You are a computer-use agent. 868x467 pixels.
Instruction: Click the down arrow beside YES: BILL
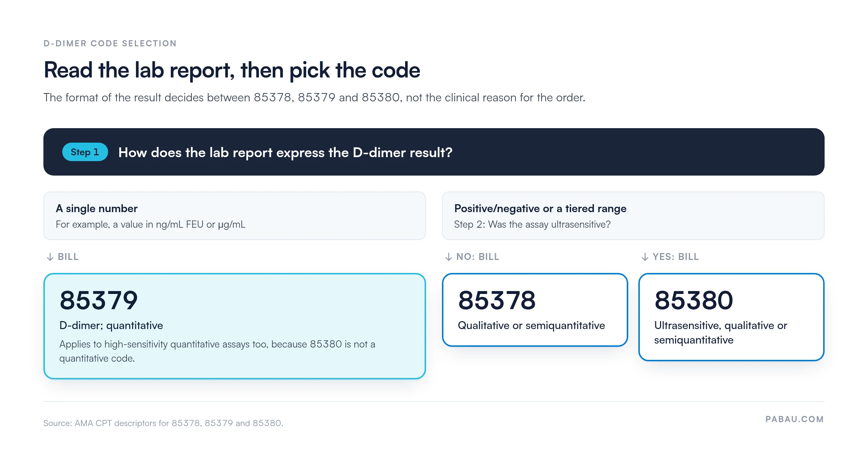click(645, 257)
